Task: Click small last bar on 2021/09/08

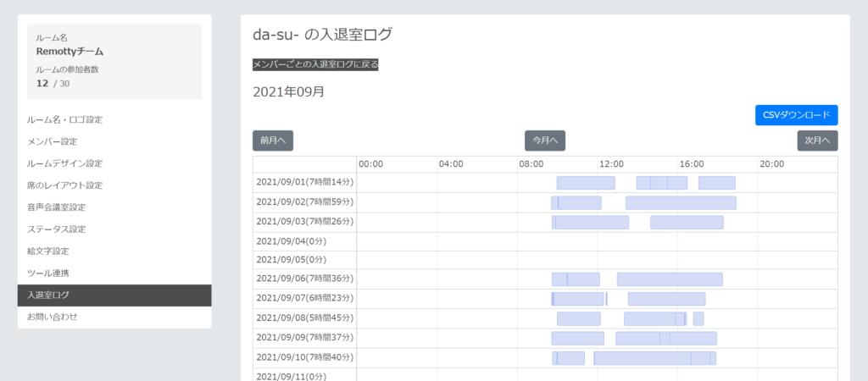Action: pyautogui.click(x=698, y=318)
